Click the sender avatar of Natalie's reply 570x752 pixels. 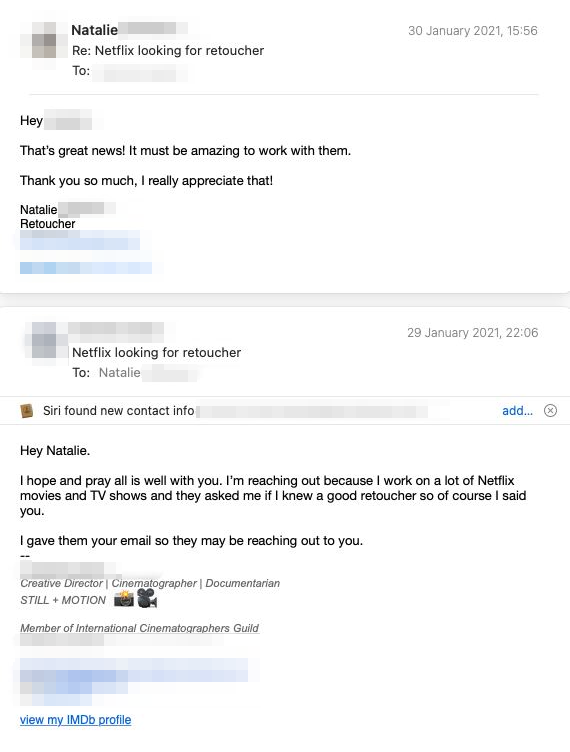point(44,39)
